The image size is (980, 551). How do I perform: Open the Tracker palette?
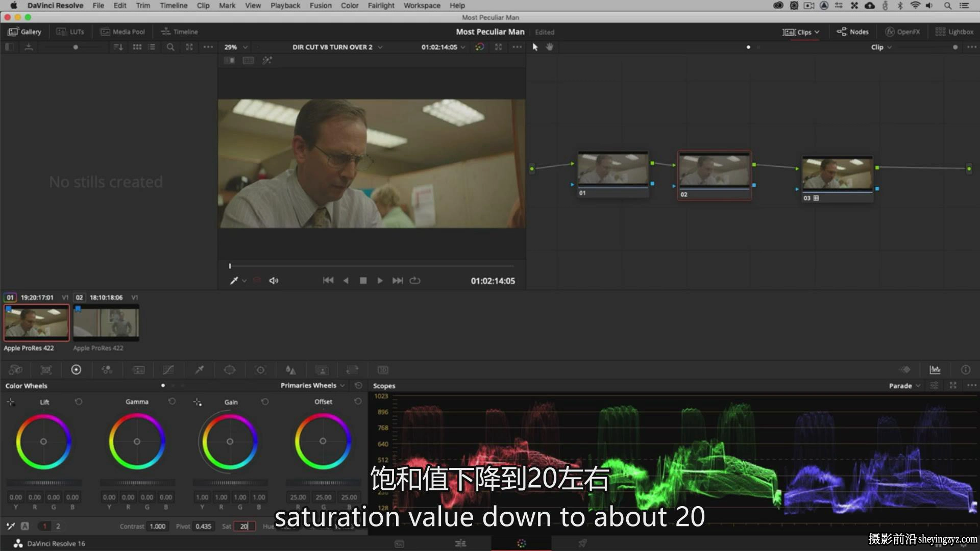[260, 370]
